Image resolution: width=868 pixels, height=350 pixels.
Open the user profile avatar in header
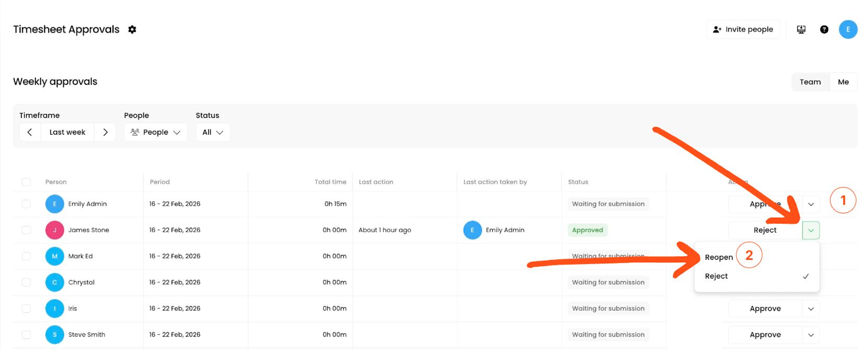(x=848, y=30)
